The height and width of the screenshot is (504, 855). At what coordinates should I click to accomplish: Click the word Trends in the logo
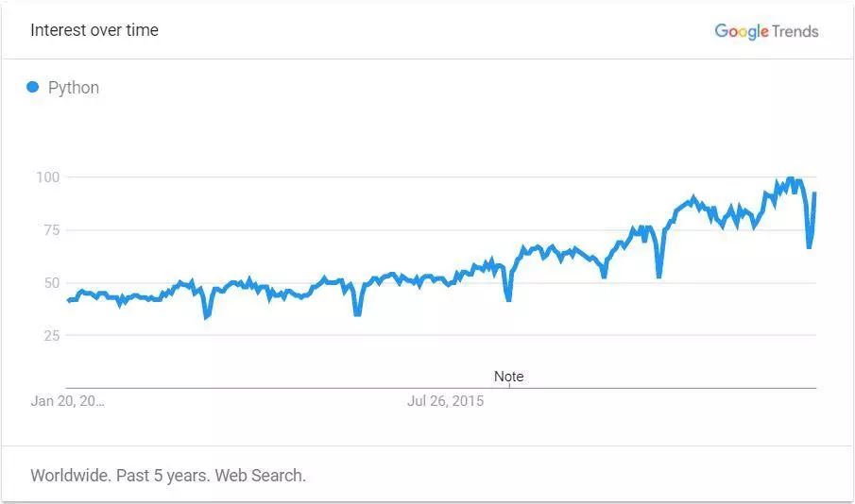point(795,31)
